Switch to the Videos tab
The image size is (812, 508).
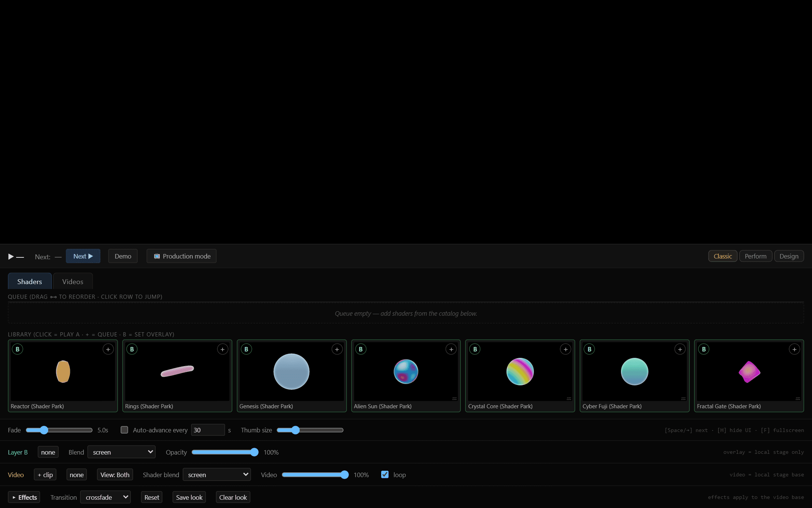[73, 281]
